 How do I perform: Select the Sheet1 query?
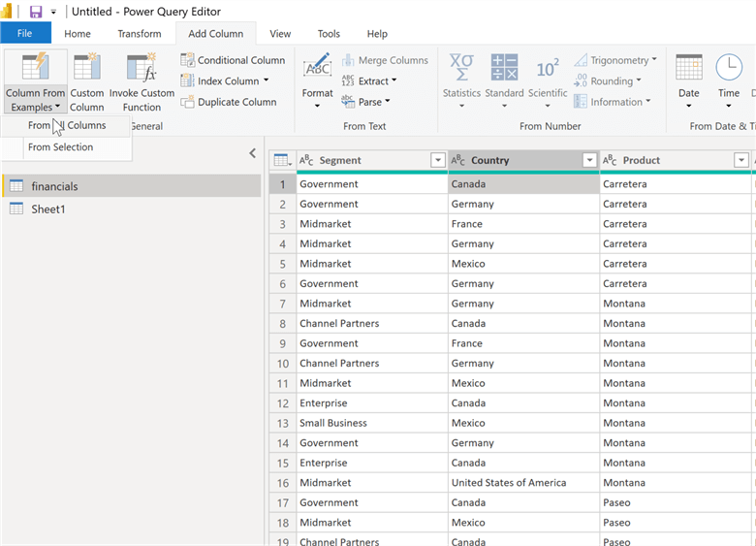pyautogui.click(x=48, y=209)
